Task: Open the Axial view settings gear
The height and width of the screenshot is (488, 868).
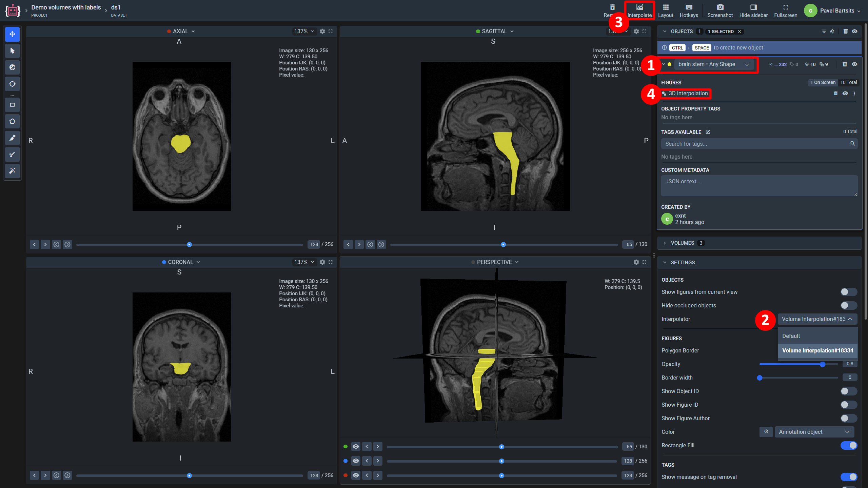Action: pos(322,31)
